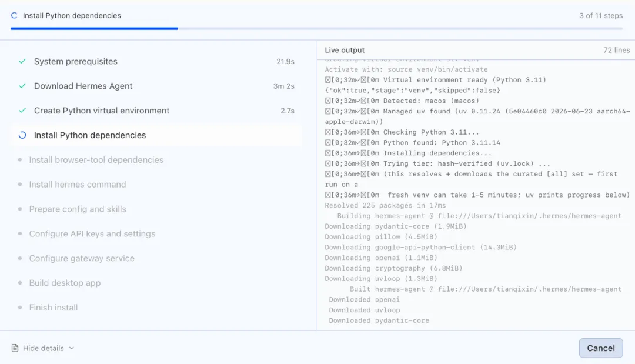The height and width of the screenshot is (364, 635).
Task: Click the log line Python found: Python 3.11.14
Action: pos(413,143)
